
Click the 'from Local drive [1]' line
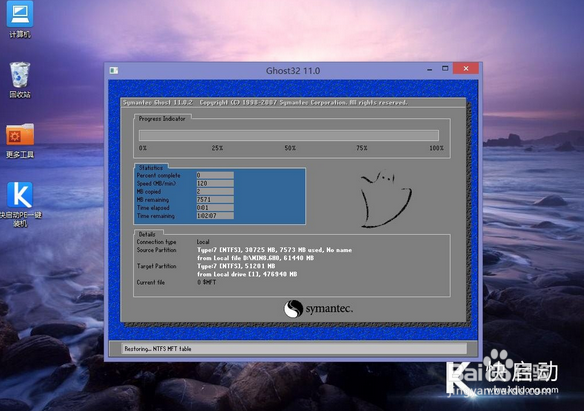click(x=247, y=274)
